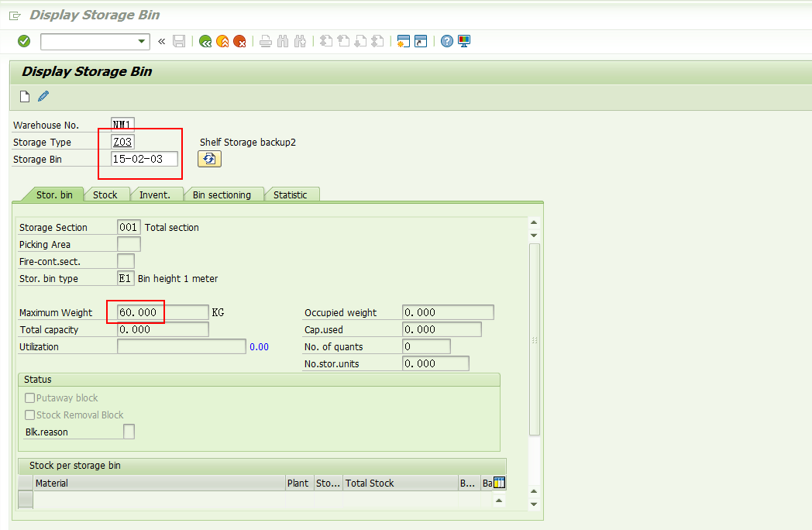Screen dimensions: 812x530
Task: Click the column settings icon on Total Stock table
Action: coord(500,482)
